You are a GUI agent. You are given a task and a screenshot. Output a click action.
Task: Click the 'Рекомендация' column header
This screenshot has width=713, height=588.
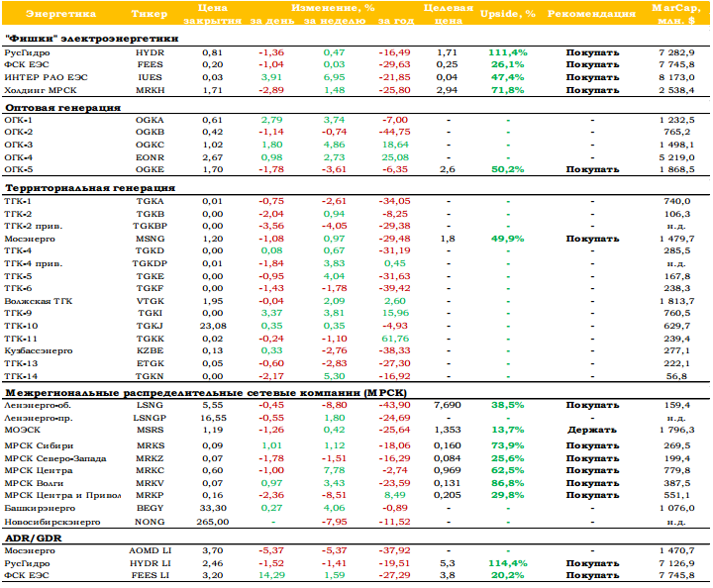pos(591,14)
